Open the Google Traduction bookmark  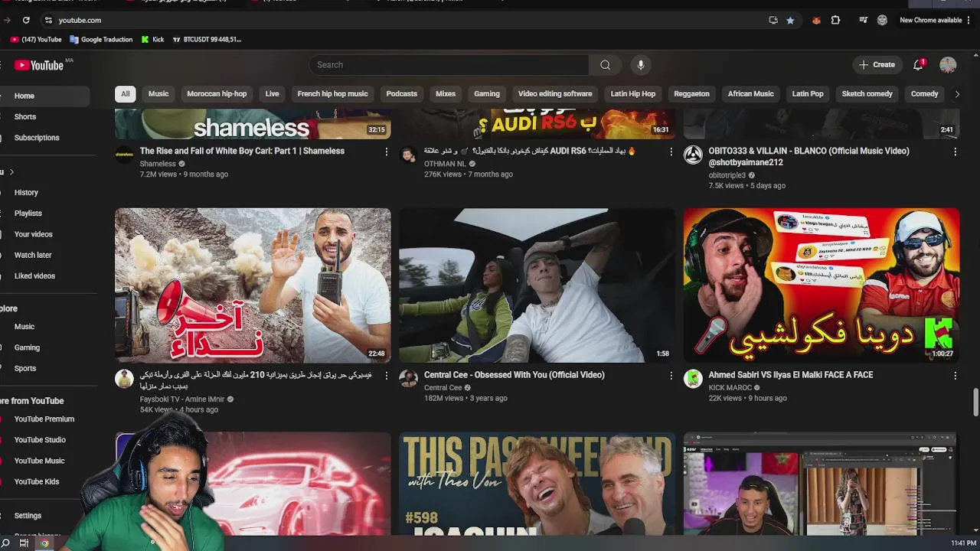click(x=100, y=39)
